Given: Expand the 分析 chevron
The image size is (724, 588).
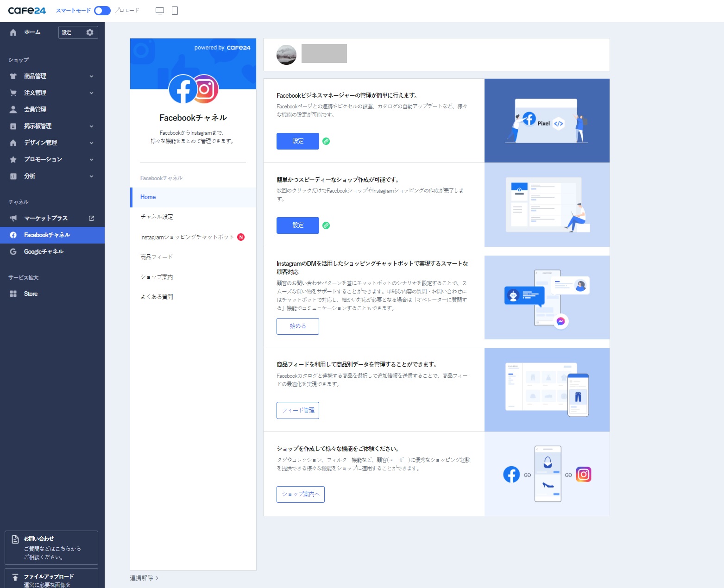Looking at the screenshot, I should point(91,176).
